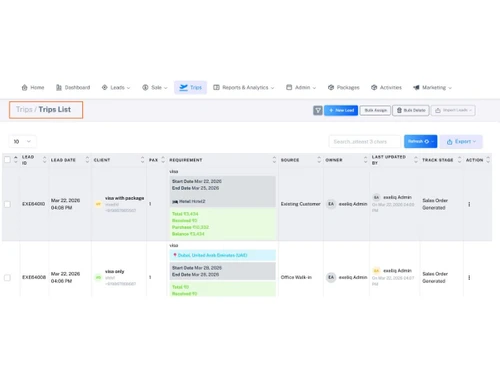Click the Hotel bed icon in first row
500x375 pixels.
click(x=175, y=202)
